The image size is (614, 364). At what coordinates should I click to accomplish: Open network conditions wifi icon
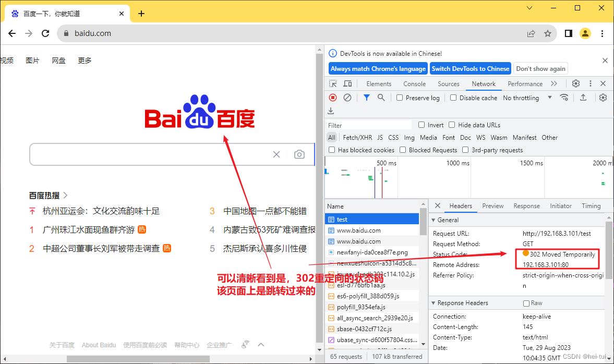[564, 98]
